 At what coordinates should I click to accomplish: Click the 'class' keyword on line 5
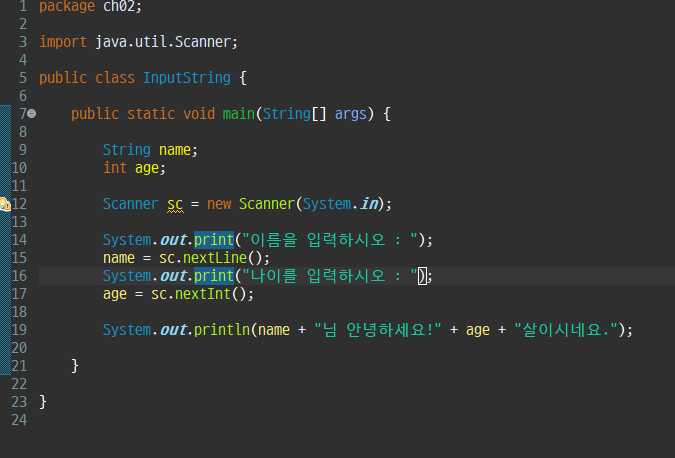[115, 78]
